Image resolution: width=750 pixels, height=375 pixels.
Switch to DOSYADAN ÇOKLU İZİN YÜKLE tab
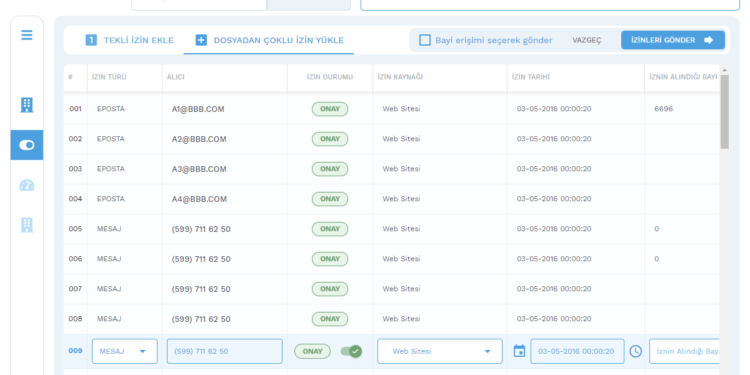click(x=269, y=40)
